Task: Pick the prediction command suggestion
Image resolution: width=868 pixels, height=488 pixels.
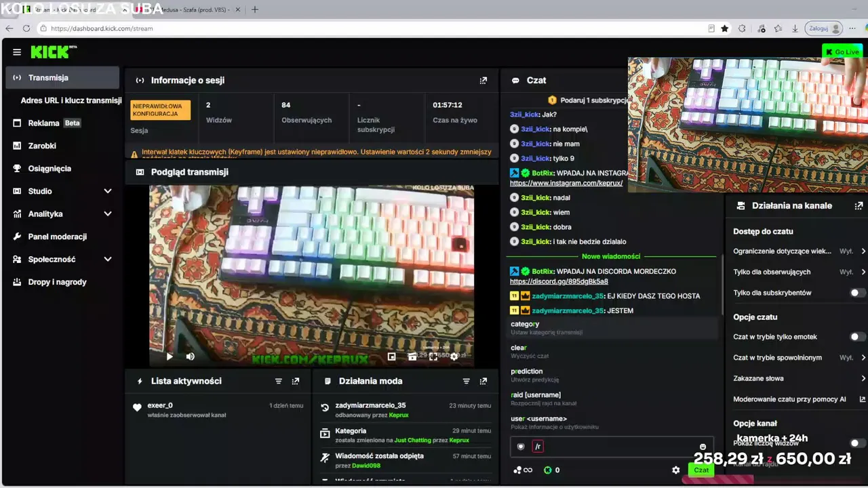Action: coord(613,375)
